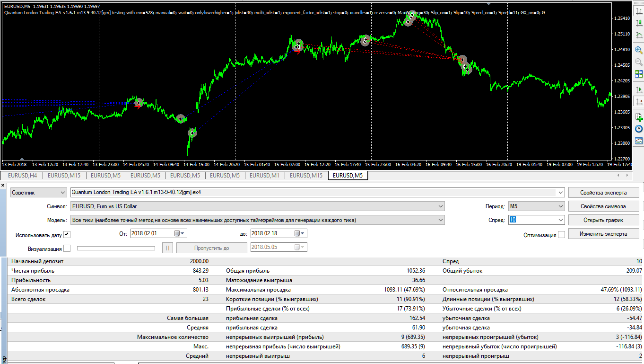Click average profit trade value 61.90
Viewport: 644px width, 364px height.
tap(418, 328)
